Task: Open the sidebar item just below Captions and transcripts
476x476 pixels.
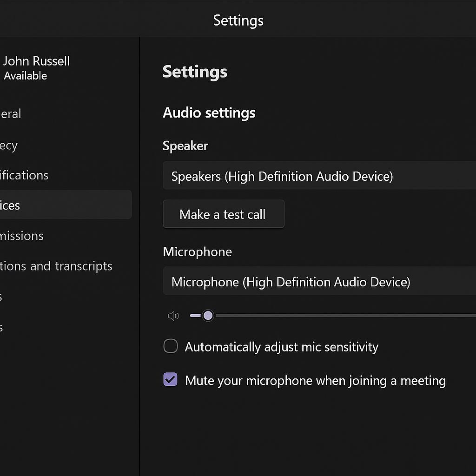Action: [1, 297]
